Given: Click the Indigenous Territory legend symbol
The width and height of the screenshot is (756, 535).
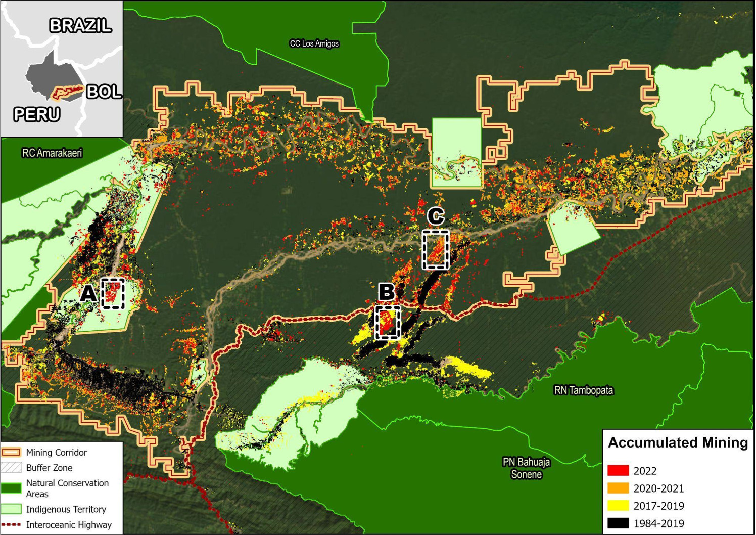Looking at the screenshot, I should click(11, 509).
